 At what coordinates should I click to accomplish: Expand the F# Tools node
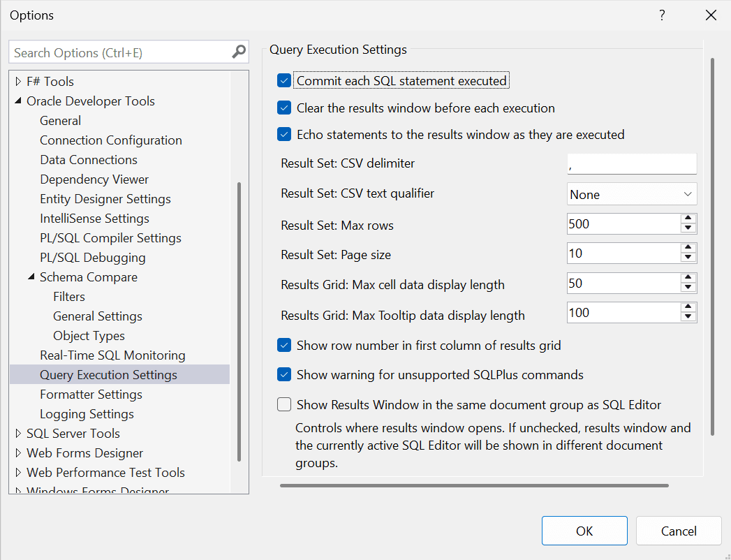click(x=16, y=81)
